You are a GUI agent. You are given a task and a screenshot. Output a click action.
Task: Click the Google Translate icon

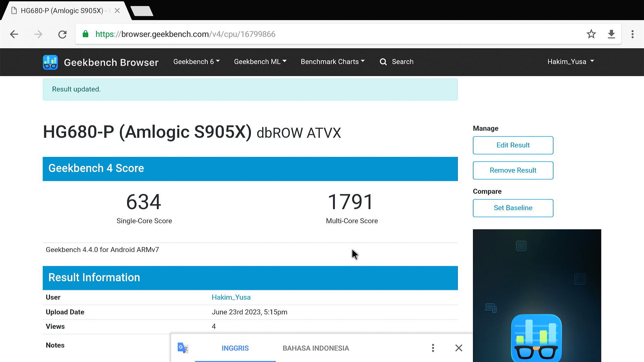[x=183, y=348]
